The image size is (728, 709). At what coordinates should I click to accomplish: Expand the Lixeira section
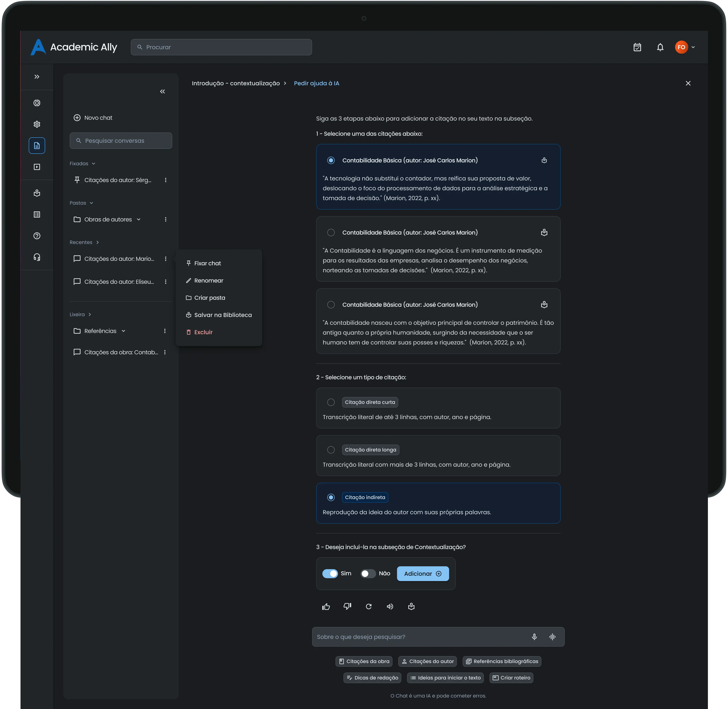point(90,315)
